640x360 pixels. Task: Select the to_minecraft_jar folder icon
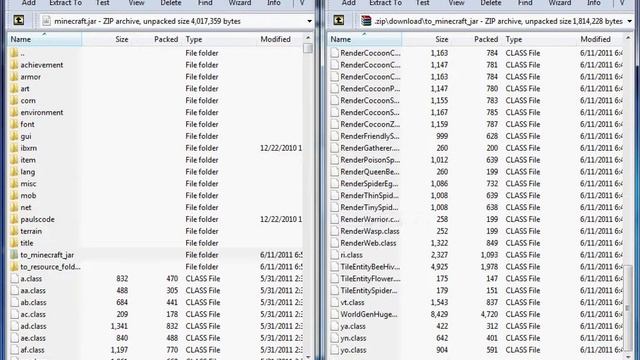pyautogui.click(x=14, y=255)
